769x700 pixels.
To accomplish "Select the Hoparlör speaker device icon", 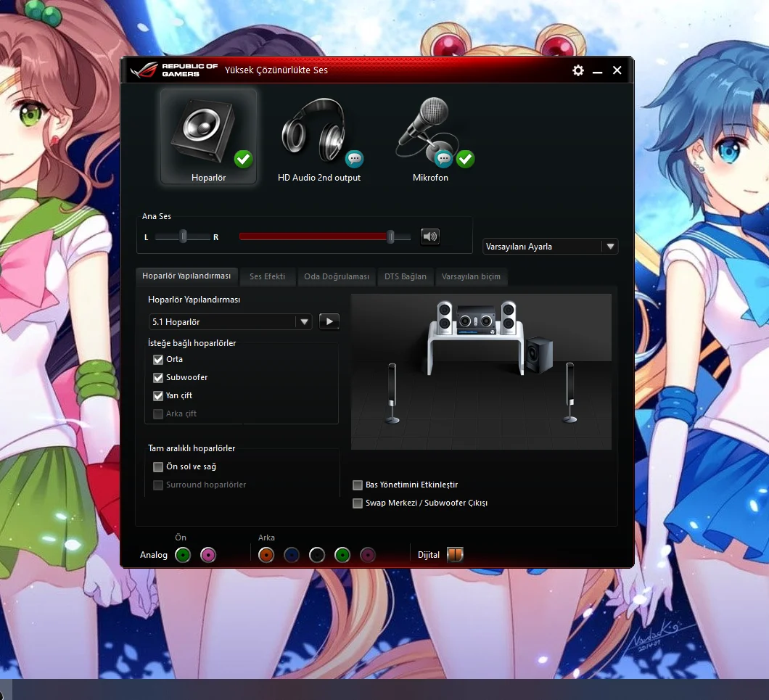I will pyautogui.click(x=208, y=136).
